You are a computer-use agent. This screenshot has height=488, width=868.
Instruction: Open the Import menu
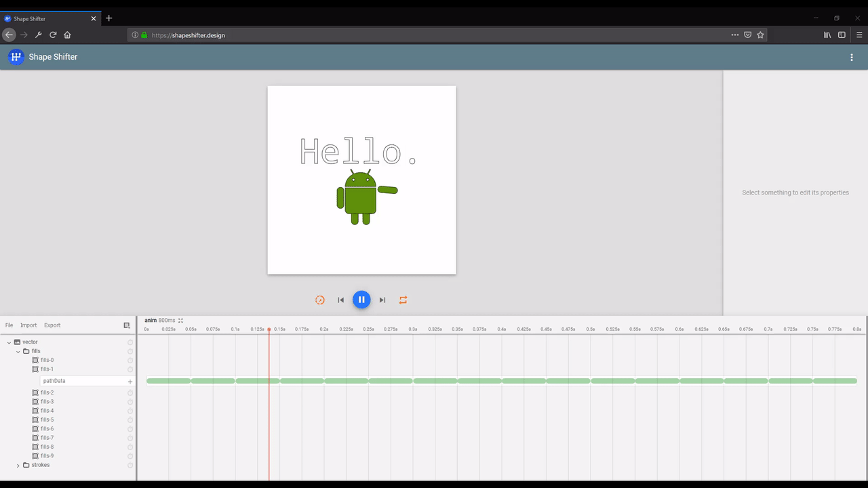tap(28, 325)
